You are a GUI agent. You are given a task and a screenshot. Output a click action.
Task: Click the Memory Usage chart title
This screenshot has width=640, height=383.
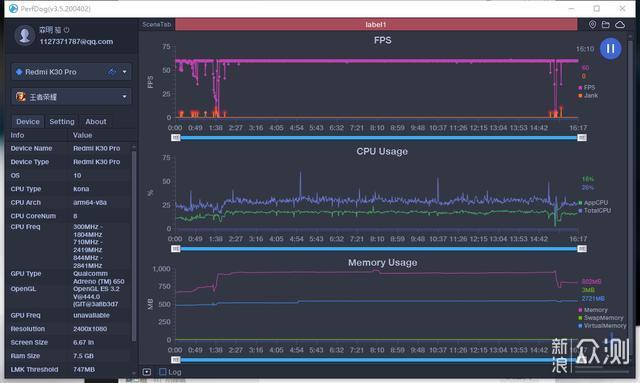382,263
